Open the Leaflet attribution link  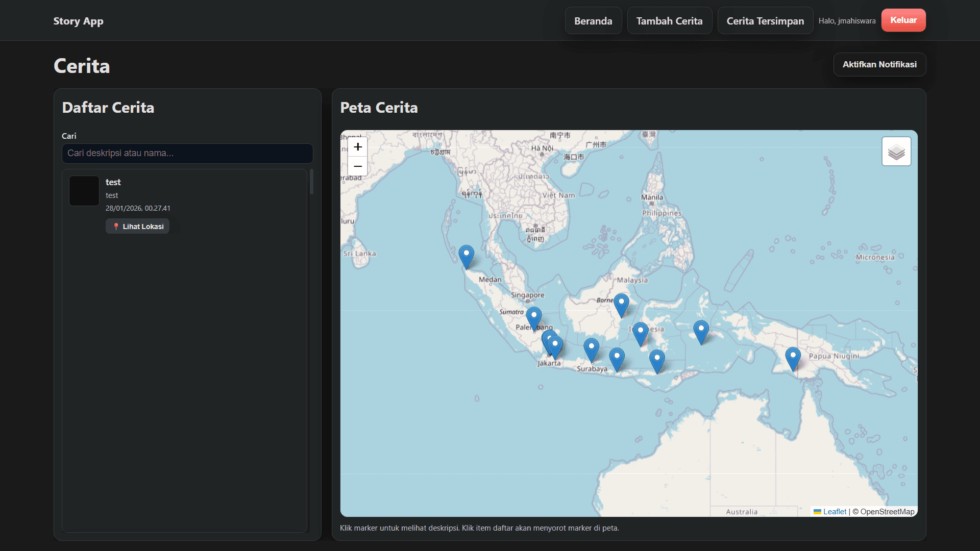pos(835,512)
